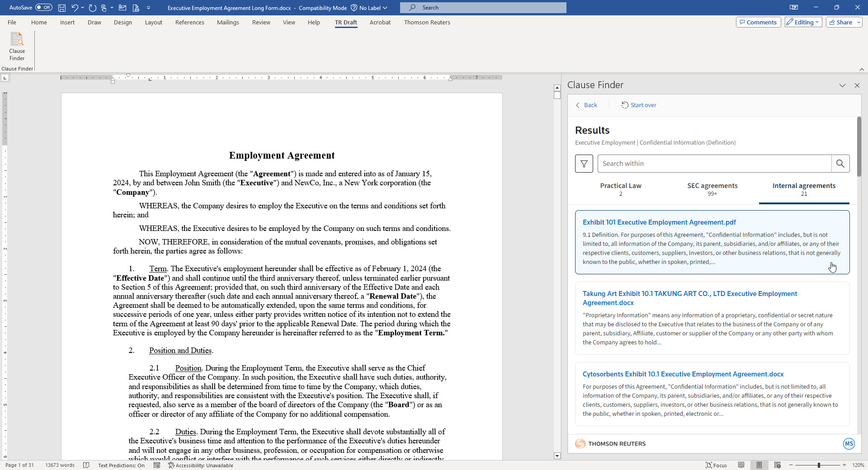This screenshot has height=470, width=868.
Task: Switch to the Home ribbon tab
Action: coord(39,22)
